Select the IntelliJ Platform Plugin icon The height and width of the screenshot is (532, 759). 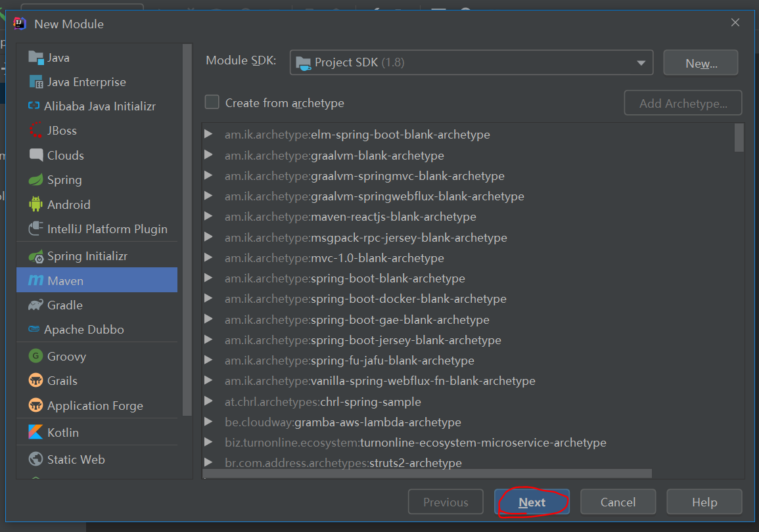click(36, 229)
